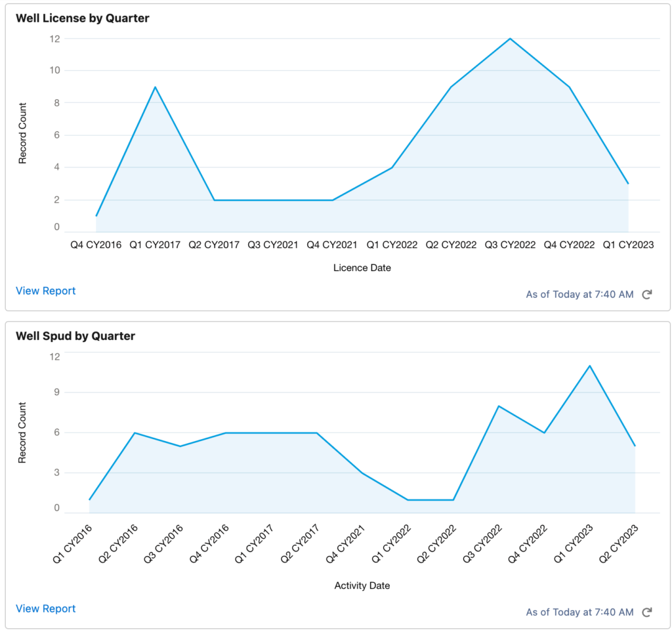Select the Q1 CY2022 low point in Spud chart

408,500
